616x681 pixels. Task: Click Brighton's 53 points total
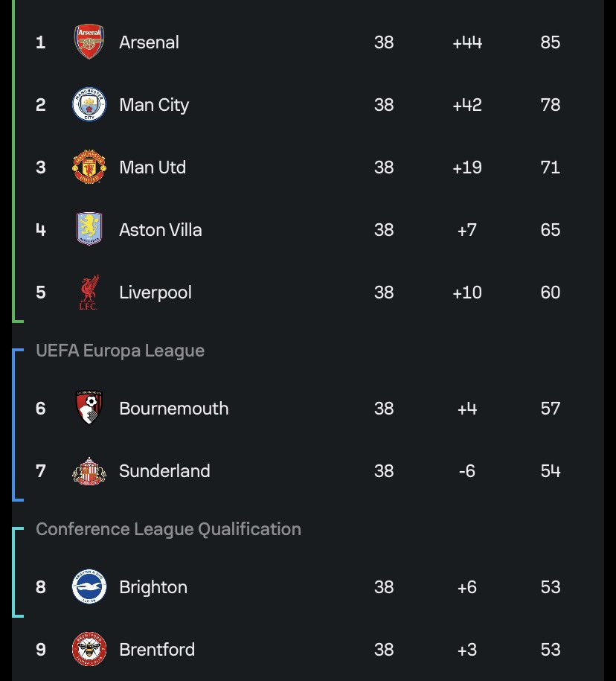coord(550,587)
